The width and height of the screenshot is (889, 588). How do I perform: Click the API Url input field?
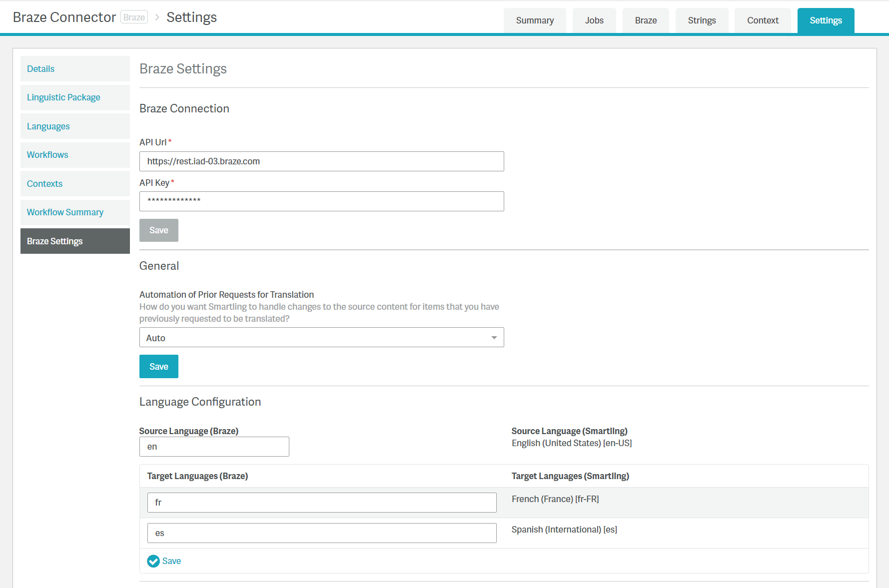click(321, 161)
